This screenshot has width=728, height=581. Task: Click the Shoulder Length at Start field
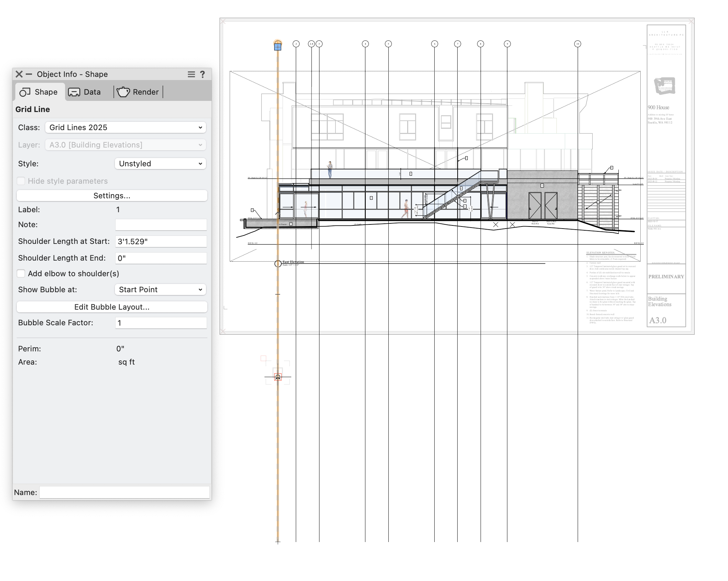(x=161, y=241)
